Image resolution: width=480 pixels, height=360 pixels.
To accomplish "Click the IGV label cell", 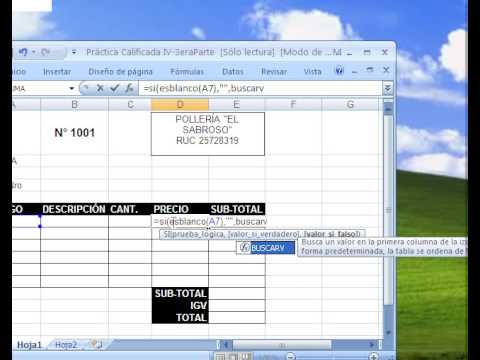I will click(180, 305).
